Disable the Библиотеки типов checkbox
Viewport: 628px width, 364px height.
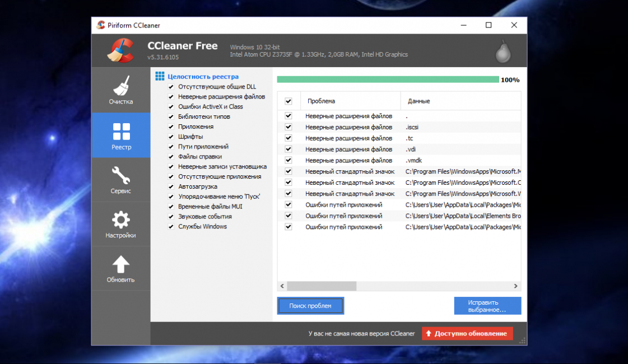pos(171,117)
